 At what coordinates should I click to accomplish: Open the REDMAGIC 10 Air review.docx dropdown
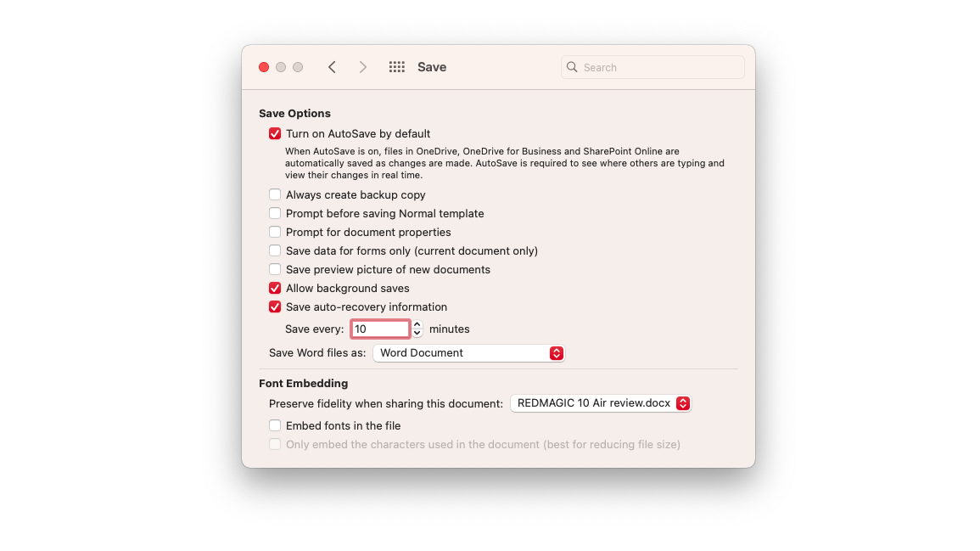[601, 403]
